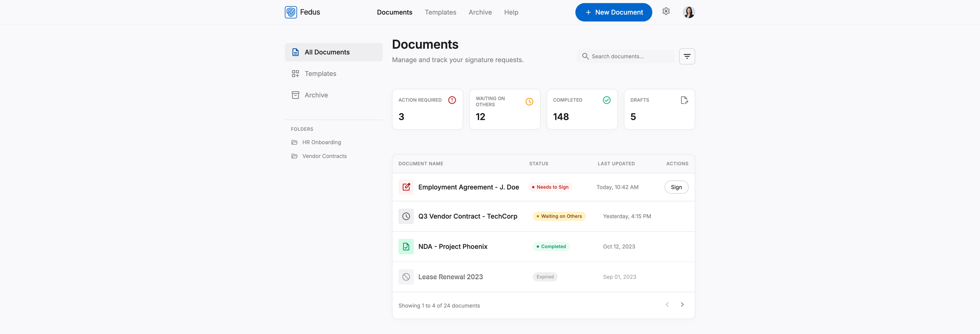Click 'Yesterday, 4:15 PM' timestamp
Image resolution: width=980 pixels, height=334 pixels.
click(626, 216)
